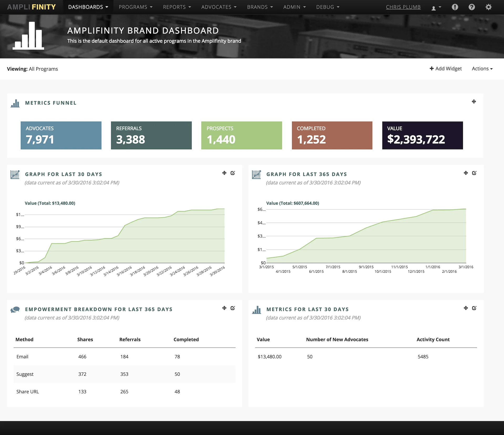The width and height of the screenshot is (504, 435).
Task: Edit the Graph for Last 30 Days widget
Action: tap(233, 173)
